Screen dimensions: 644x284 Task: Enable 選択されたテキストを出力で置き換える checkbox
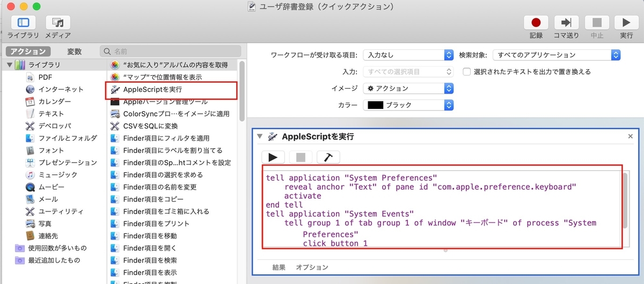(x=466, y=71)
